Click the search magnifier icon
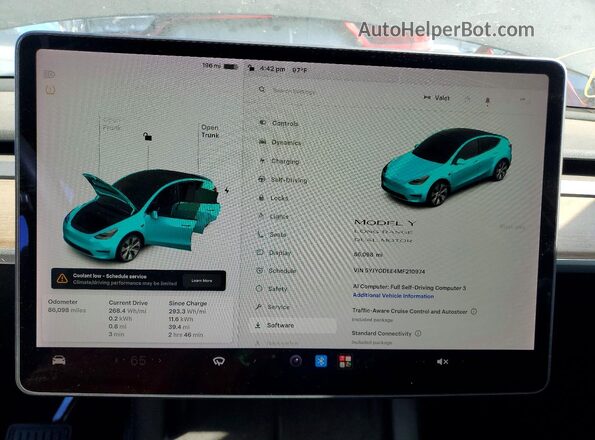The height and width of the screenshot is (440, 595). click(262, 90)
